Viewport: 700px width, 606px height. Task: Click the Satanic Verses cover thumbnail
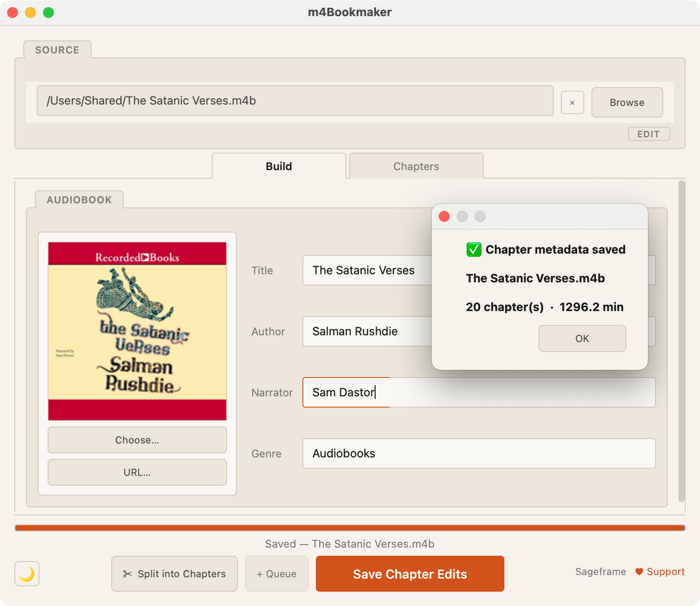[137, 331]
